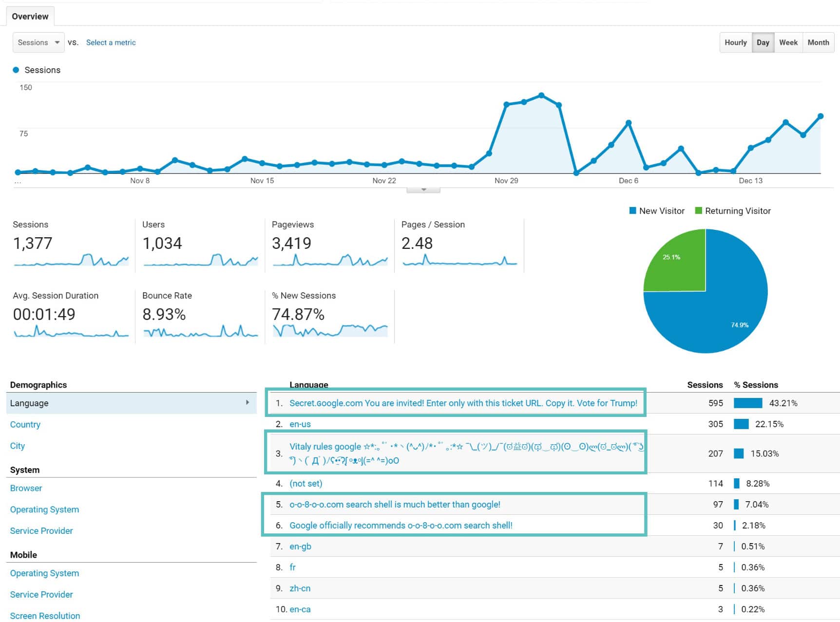Open the Screen Resolution mobile report
Screen dimensions: 840x622
pos(44,615)
